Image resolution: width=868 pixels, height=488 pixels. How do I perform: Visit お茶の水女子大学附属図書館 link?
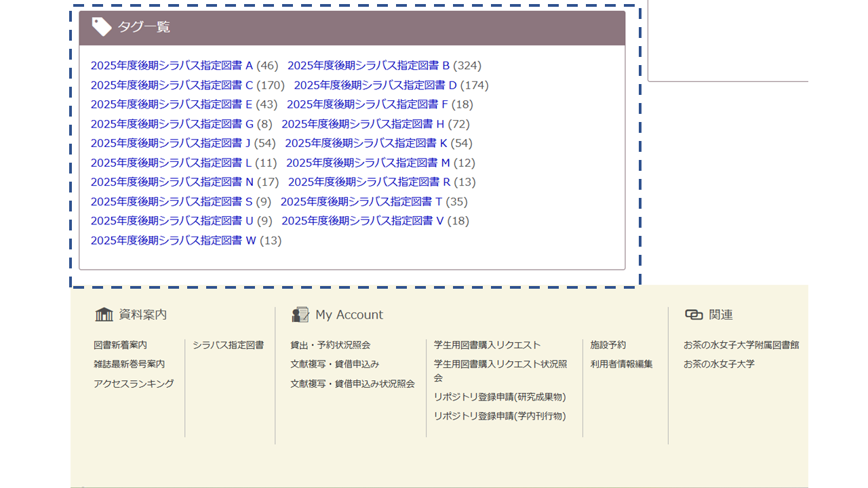point(741,345)
